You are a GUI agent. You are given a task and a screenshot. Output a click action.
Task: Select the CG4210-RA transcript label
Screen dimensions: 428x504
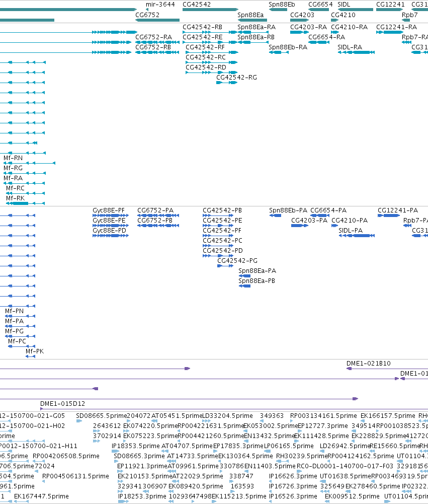click(x=349, y=27)
